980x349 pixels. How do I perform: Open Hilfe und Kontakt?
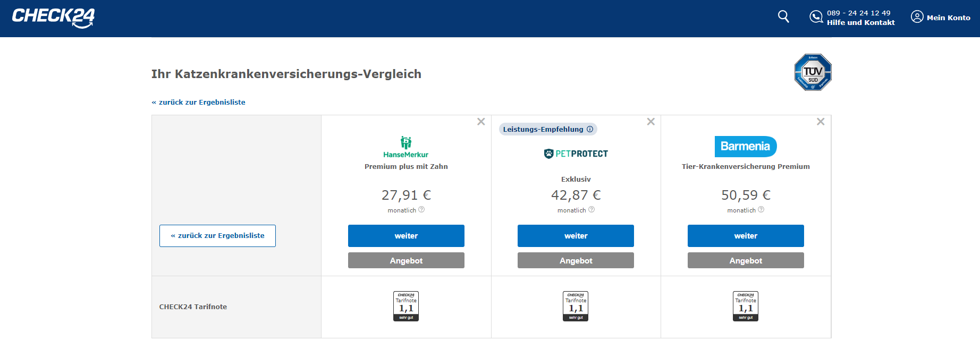pos(860,22)
